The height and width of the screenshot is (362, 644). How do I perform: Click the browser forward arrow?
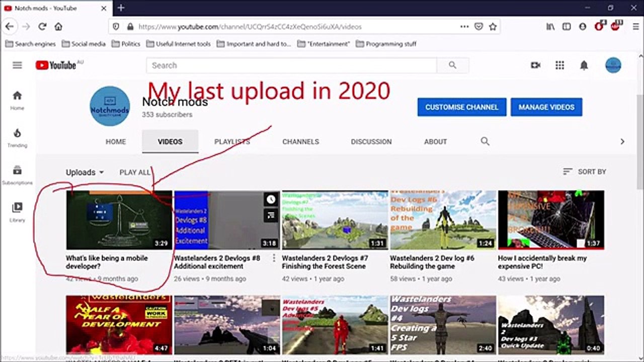pos(26,27)
